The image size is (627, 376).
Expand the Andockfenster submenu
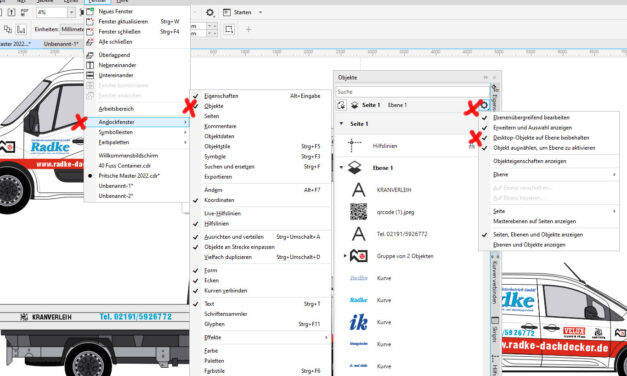137,122
